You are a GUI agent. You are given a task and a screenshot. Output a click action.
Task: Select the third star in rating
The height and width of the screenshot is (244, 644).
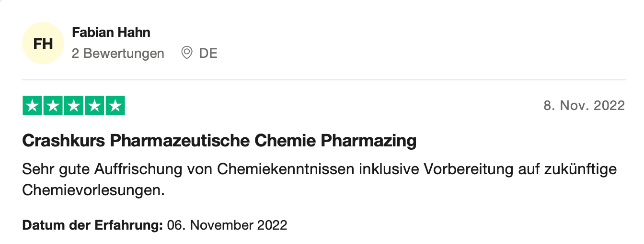point(74,105)
